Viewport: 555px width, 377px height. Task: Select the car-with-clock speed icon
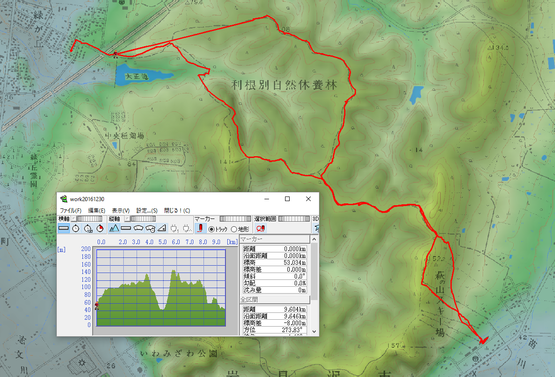tap(150, 229)
